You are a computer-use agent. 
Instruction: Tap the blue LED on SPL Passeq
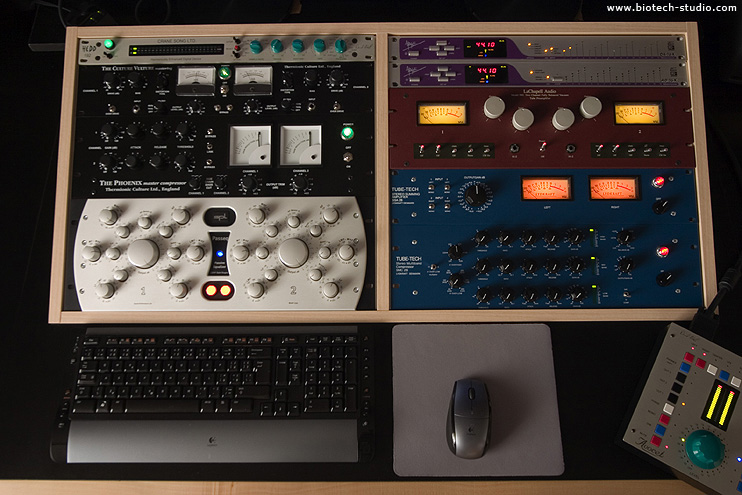(x=220, y=254)
